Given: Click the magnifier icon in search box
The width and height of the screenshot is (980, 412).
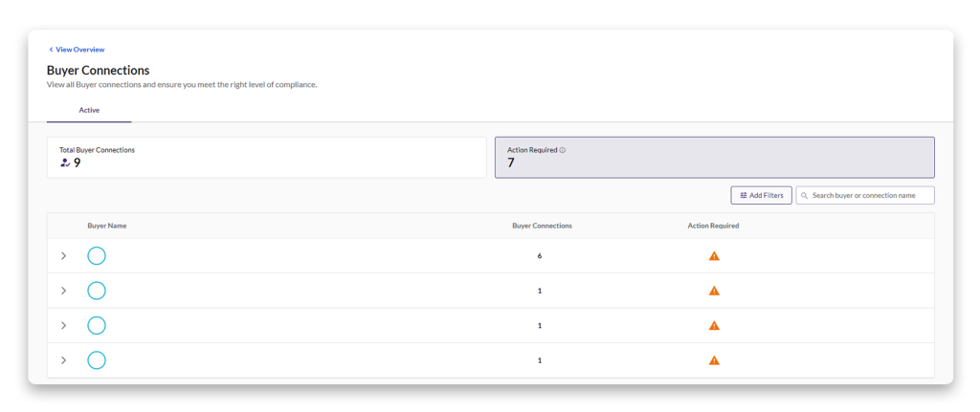Looking at the screenshot, I should pos(805,195).
